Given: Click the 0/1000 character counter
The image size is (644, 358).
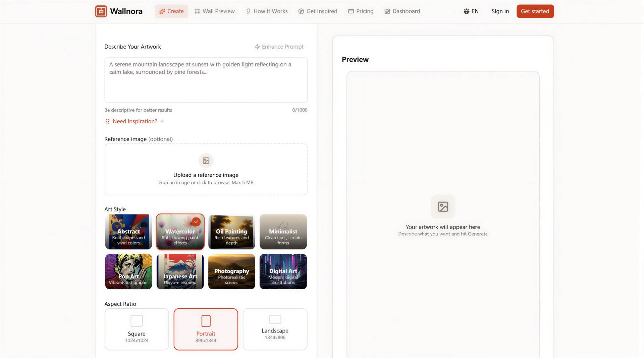Looking at the screenshot, I should click(300, 110).
